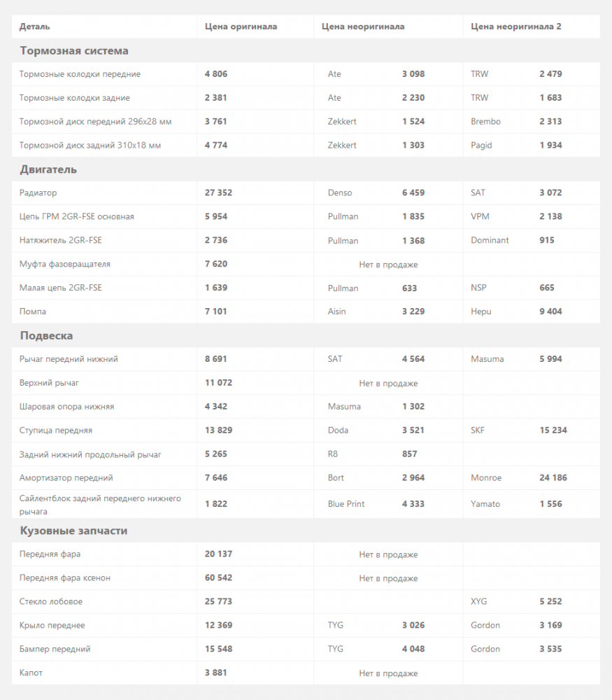The image size is (612, 700).
Task: Select the "Blue Print" brand name
Action: click(x=346, y=504)
